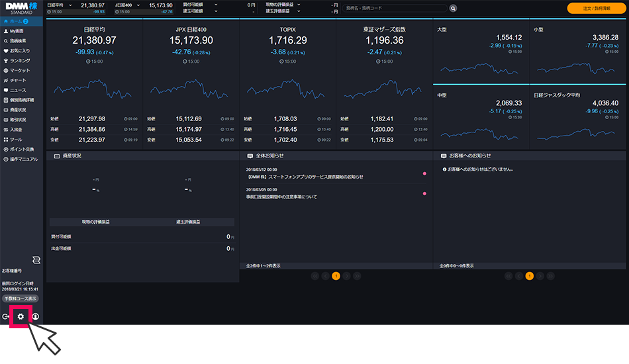Open お気に入り favorites in sidebar
Viewport: 629px width, 364px height.
click(20, 50)
